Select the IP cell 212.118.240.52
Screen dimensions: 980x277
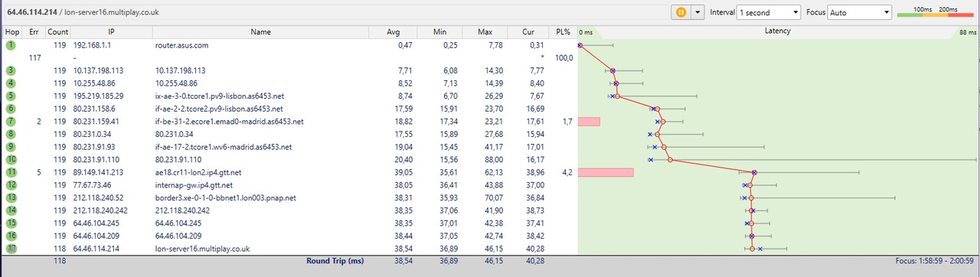(99, 197)
